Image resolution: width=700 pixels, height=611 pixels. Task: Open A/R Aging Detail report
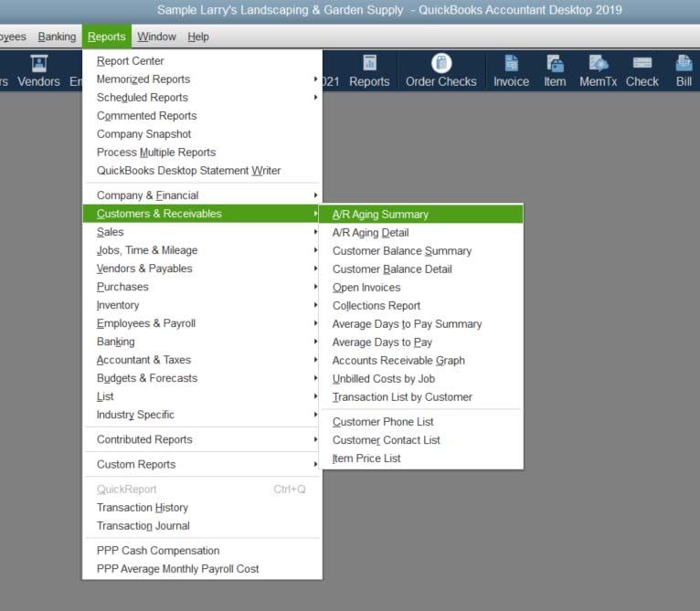[x=421, y=233]
